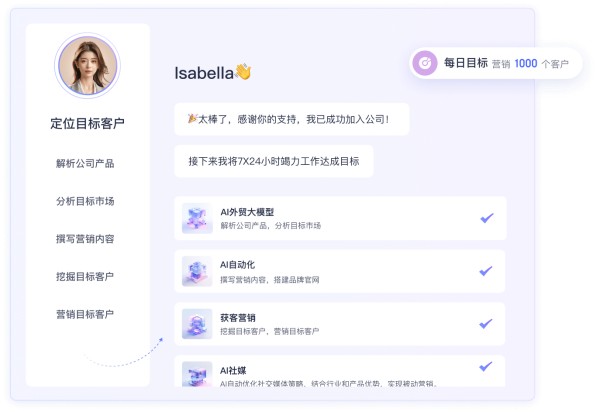Click the 每日目标 1000 个客户 badge

tap(496, 63)
